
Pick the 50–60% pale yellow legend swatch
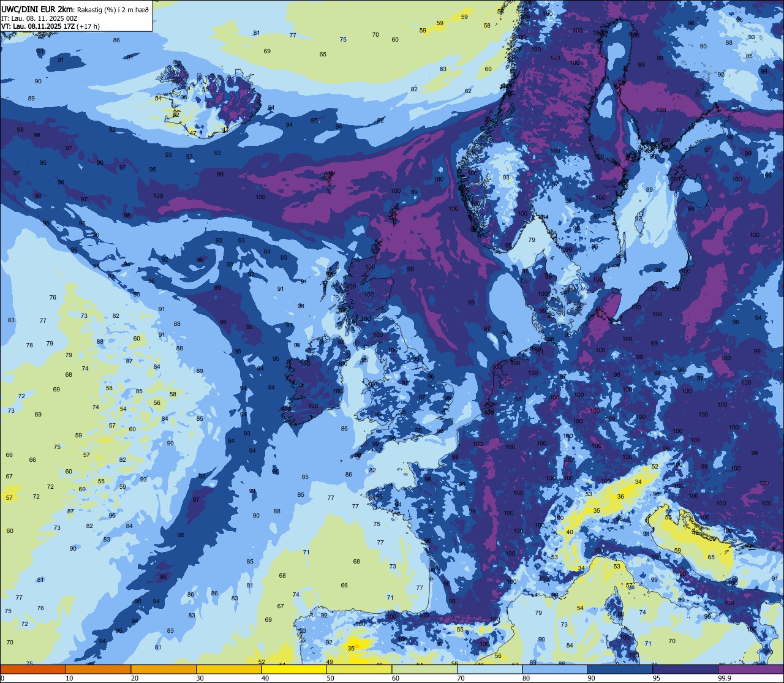point(359,669)
